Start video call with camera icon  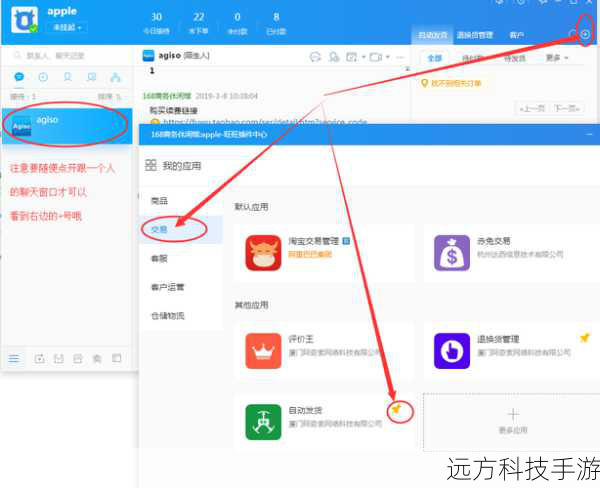point(375,57)
